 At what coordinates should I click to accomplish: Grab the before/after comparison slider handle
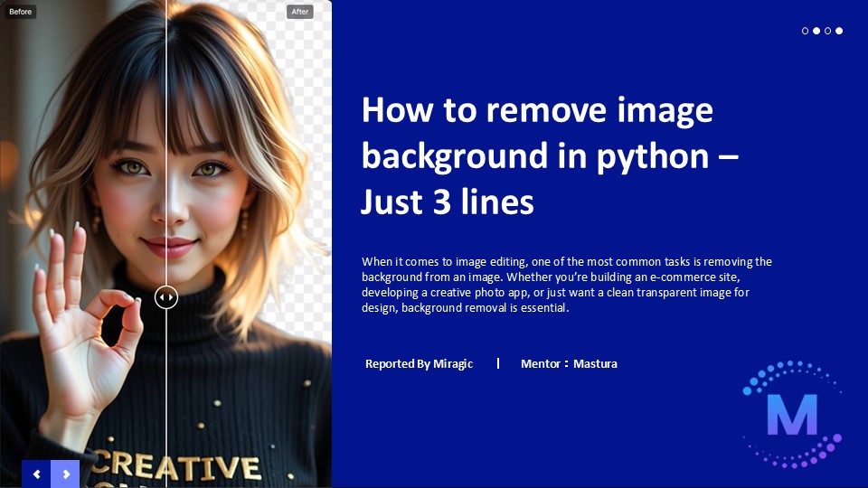click(166, 296)
